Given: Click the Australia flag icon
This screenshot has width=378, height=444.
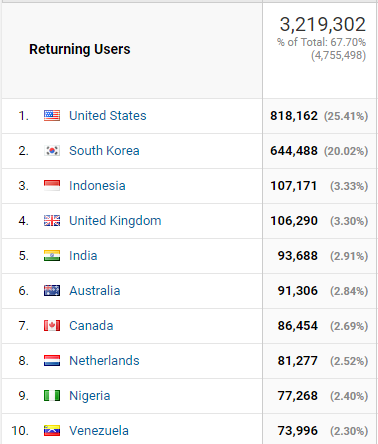Looking at the screenshot, I should (x=52, y=291).
